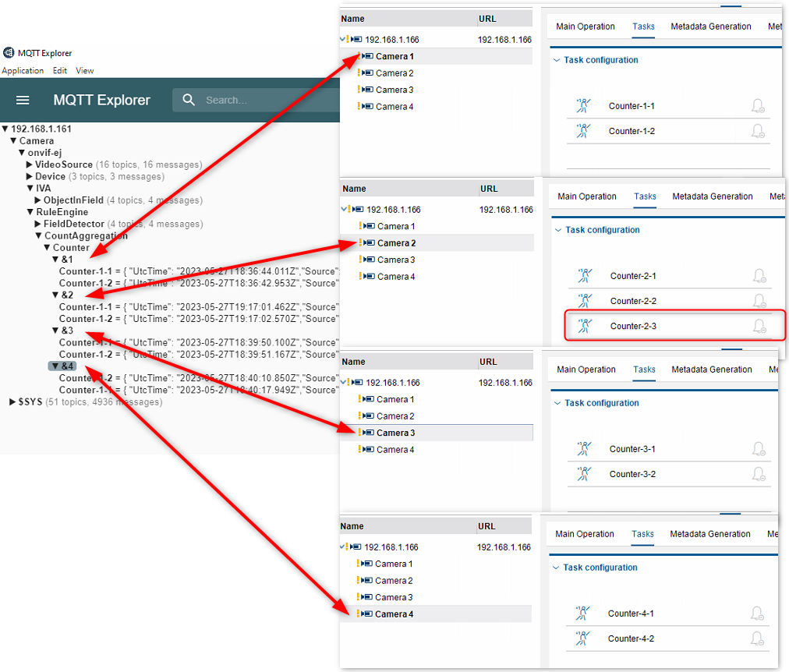
Task: Click the Counter-1-1 people counter icon
Action: pyautogui.click(x=583, y=105)
